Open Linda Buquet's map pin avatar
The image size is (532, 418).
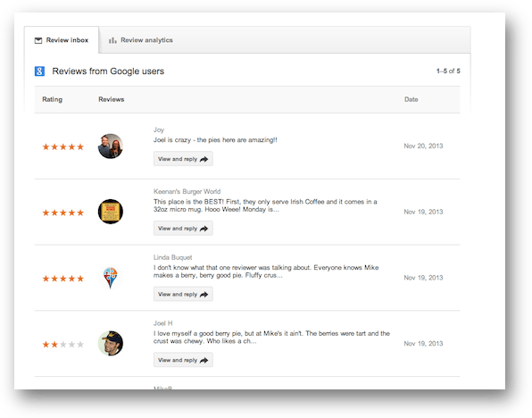pos(111,278)
